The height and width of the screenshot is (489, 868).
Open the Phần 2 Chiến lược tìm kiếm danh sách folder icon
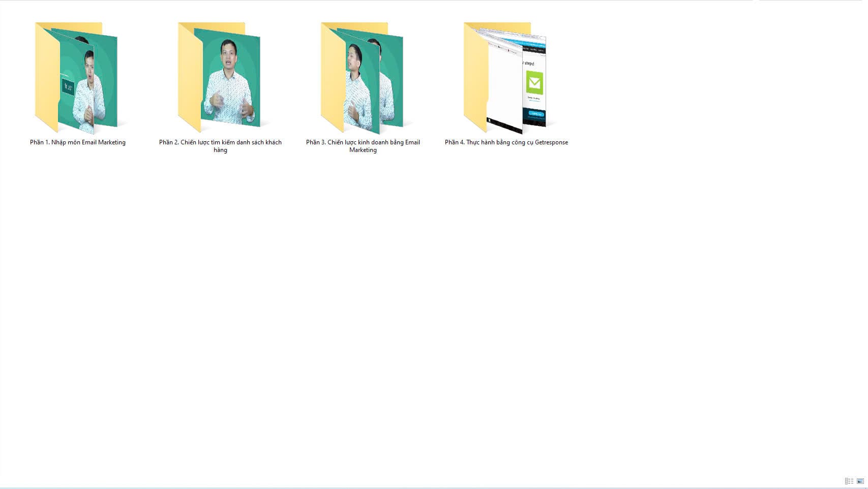click(x=219, y=77)
